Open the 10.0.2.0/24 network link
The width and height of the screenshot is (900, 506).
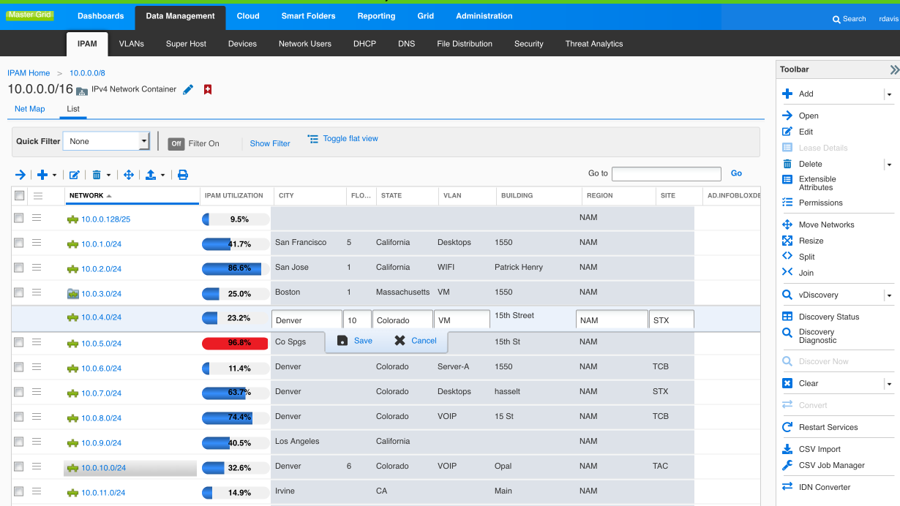click(101, 269)
